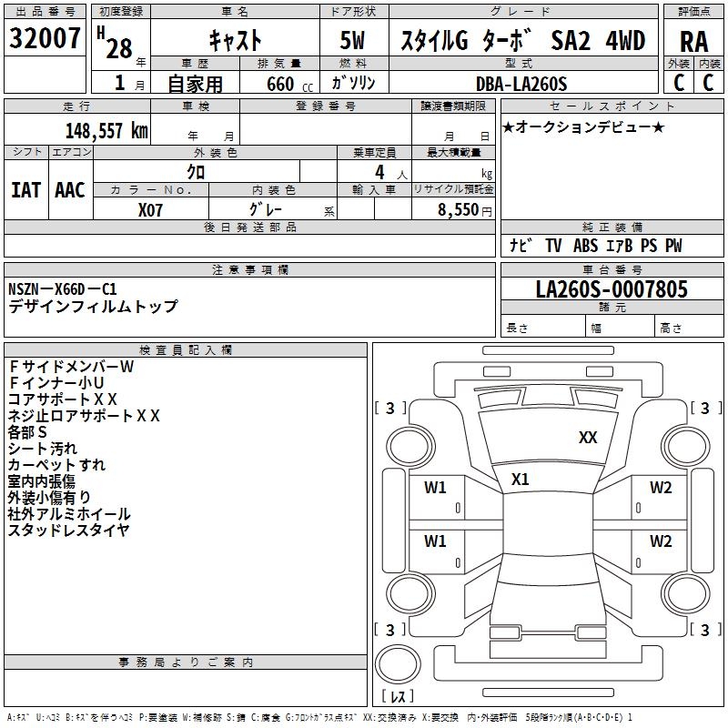
Task: Click the seating capacity value 4人
Action: (x=390, y=173)
